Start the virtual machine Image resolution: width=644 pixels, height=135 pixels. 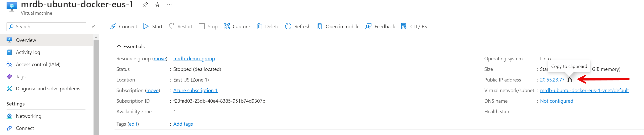pos(153,26)
